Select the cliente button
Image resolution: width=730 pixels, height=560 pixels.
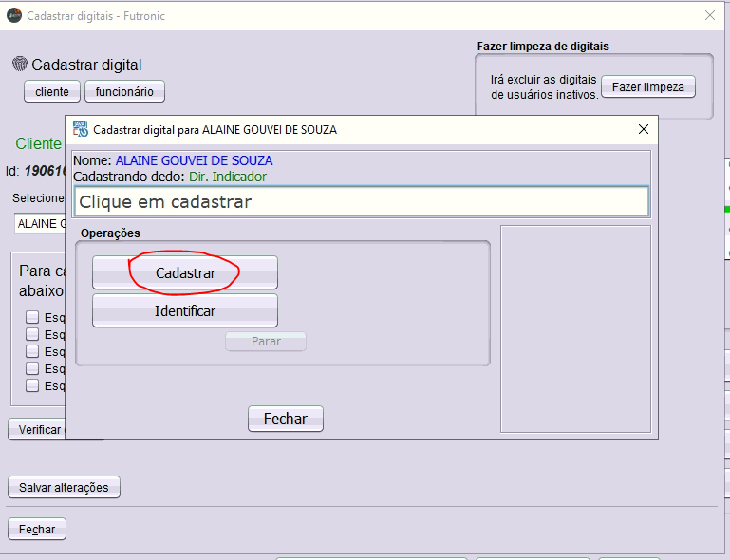pyautogui.click(x=52, y=91)
